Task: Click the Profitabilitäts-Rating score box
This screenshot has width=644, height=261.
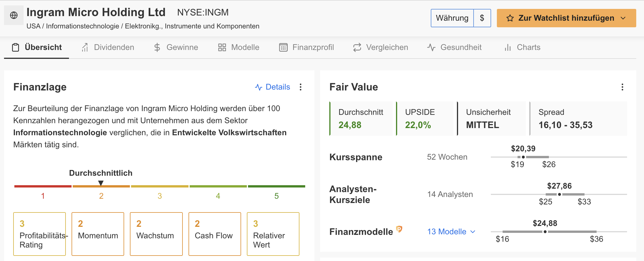Action: (40, 234)
